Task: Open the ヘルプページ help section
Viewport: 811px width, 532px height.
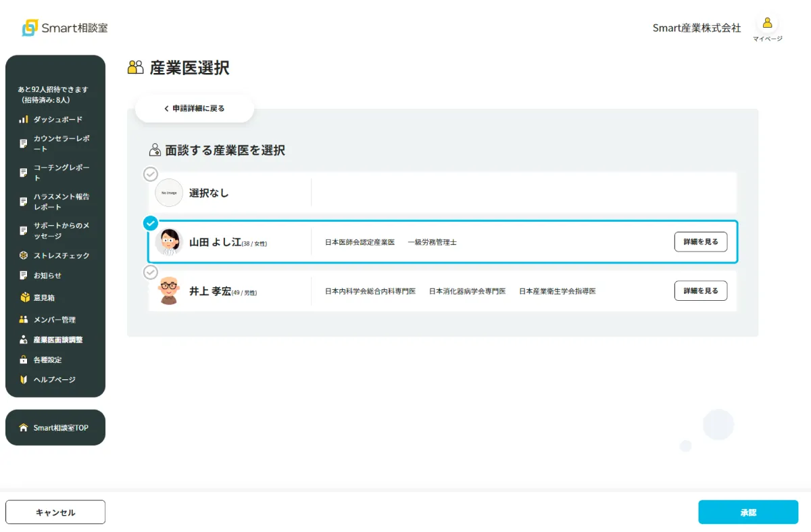Action: coord(54,380)
